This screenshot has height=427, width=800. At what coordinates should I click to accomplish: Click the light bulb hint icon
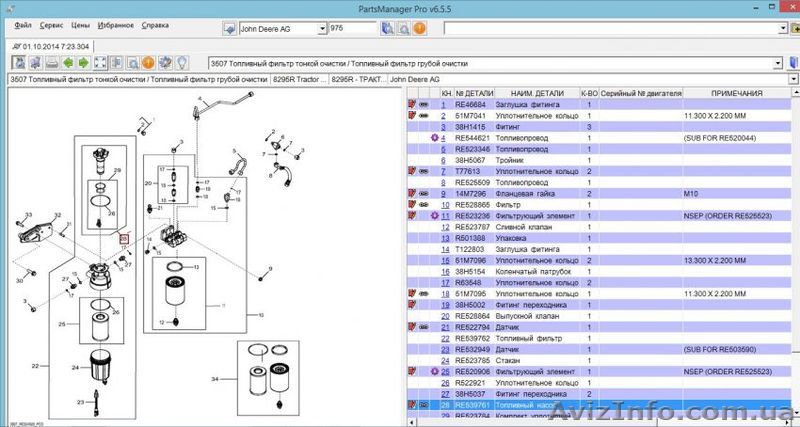[182, 62]
